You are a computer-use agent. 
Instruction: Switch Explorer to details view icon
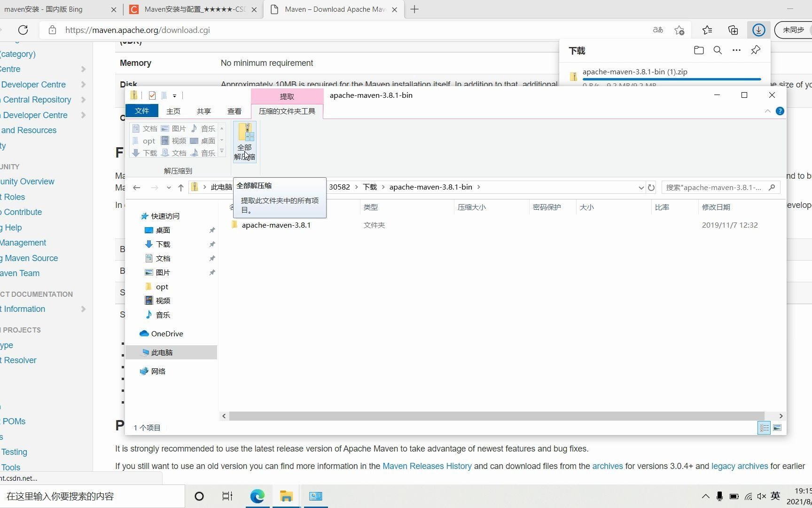pos(765,428)
